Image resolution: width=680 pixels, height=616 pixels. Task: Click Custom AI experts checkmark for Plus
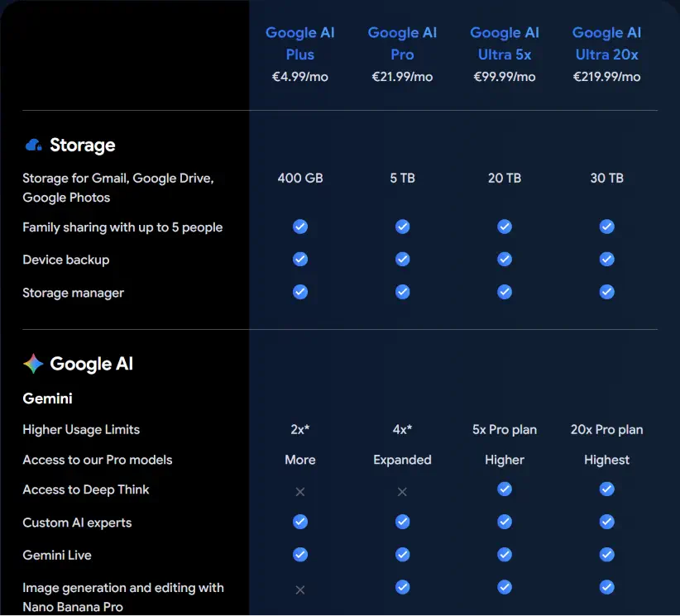click(x=300, y=522)
